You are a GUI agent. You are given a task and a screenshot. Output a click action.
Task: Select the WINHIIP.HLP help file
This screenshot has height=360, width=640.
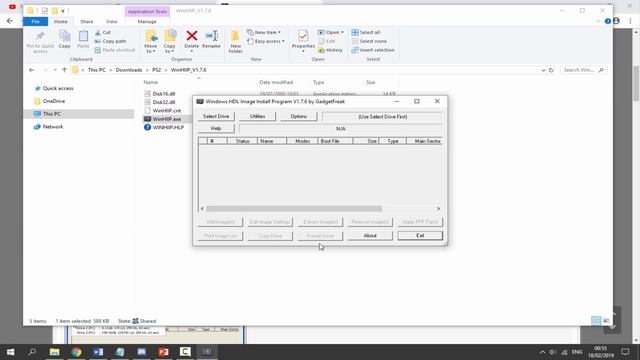(x=168, y=127)
